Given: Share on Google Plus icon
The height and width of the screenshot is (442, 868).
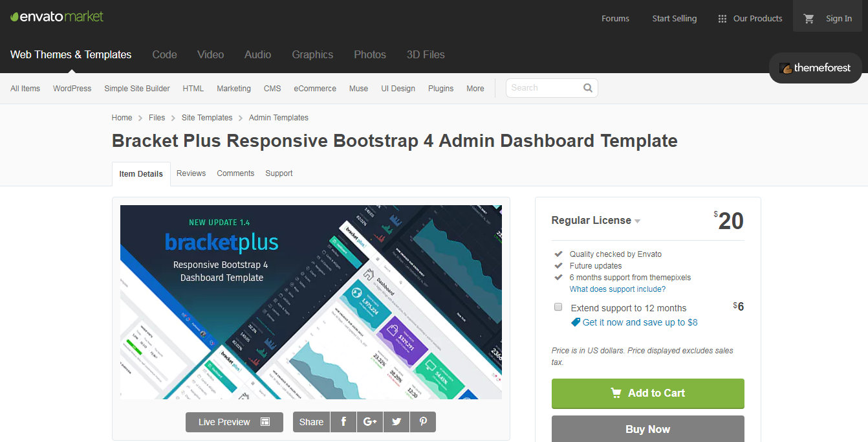Looking at the screenshot, I should 370,422.
